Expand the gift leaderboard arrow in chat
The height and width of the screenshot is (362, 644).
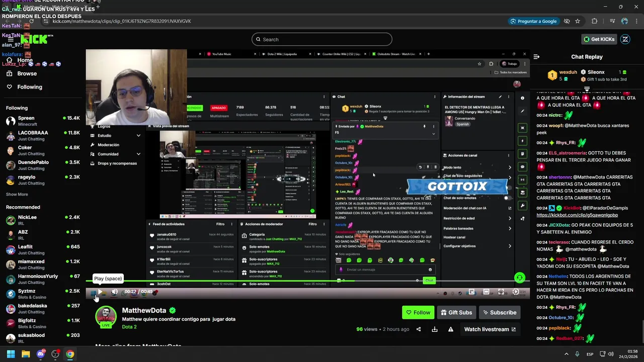click(587, 89)
